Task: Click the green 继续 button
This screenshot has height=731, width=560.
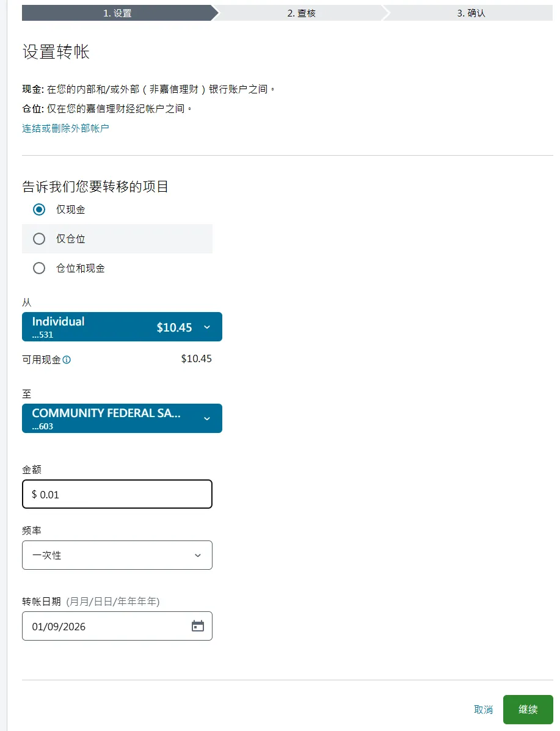Action: point(528,710)
